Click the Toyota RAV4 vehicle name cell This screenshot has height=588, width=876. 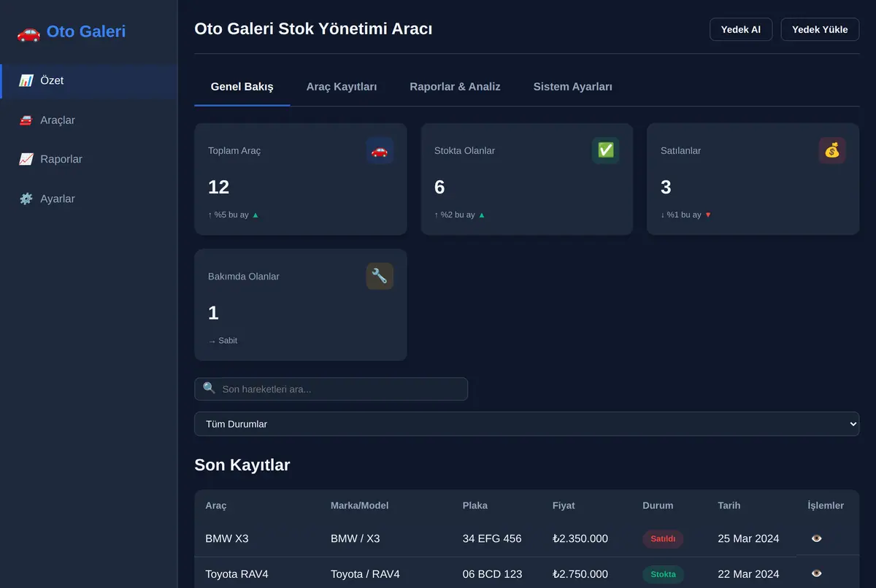pyautogui.click(x=237, y=574)
